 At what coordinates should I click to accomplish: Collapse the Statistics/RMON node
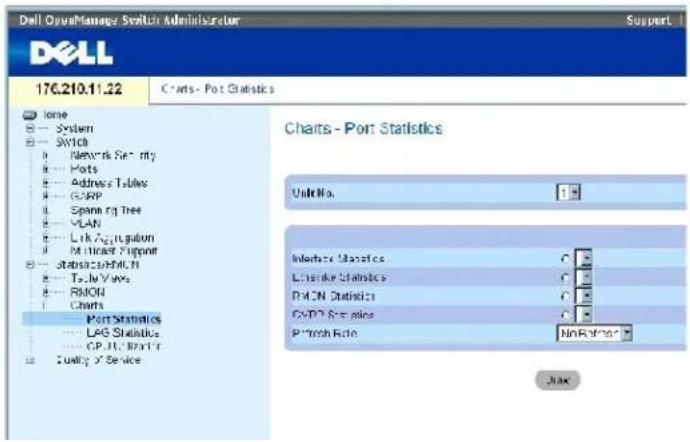point(30,265)
